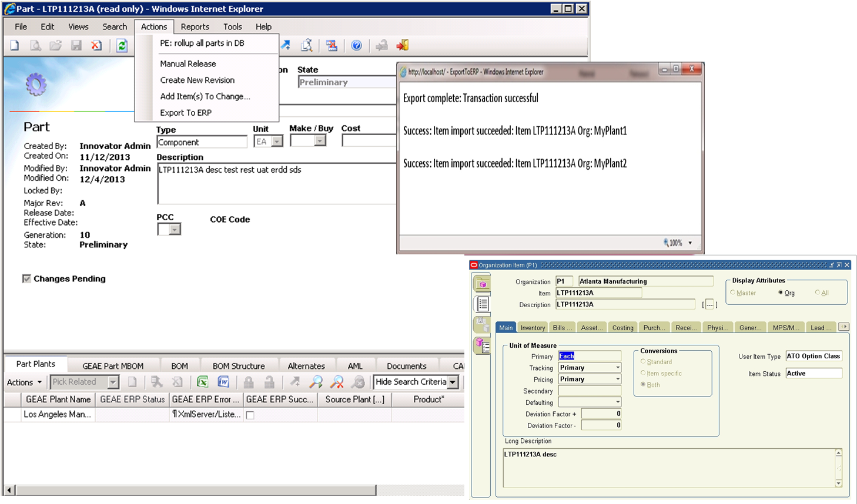
Task: Switch to the Costing tab in Organization Item
Action: point(622,327)
